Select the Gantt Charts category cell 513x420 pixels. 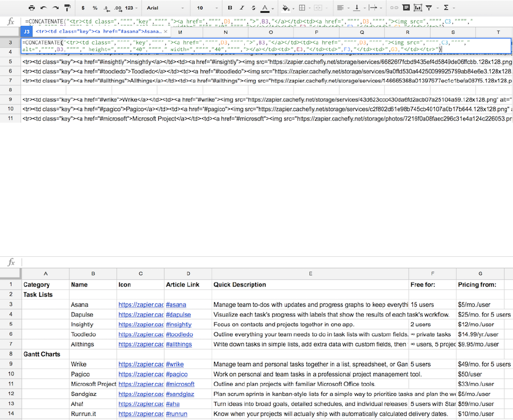(x=45, y=354)
